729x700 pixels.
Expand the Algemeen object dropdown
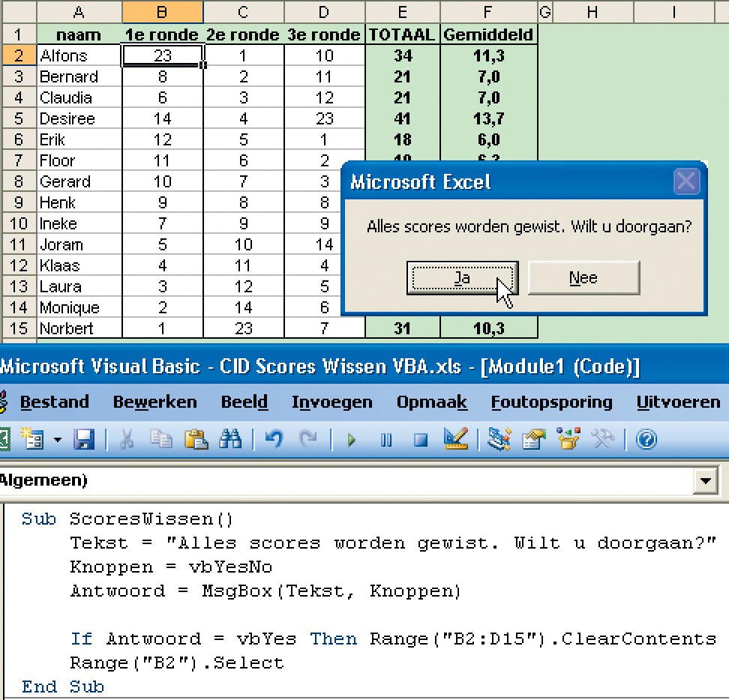pos(705,480)
